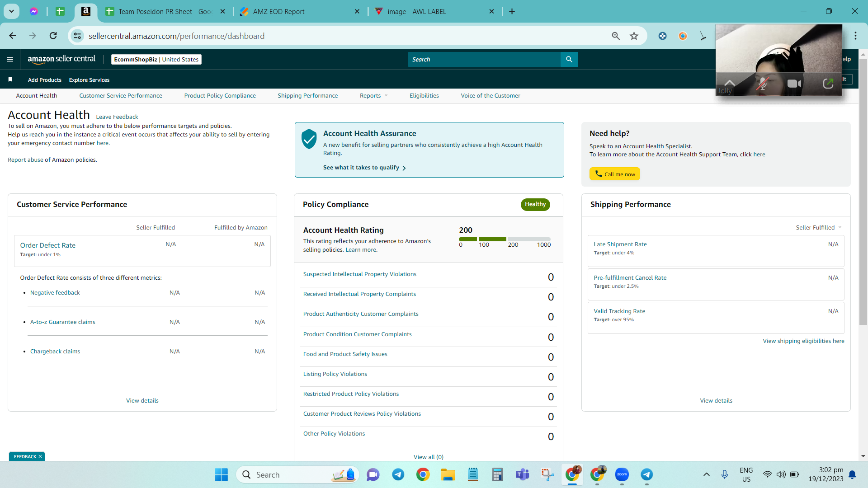This screenshot has height=488, width=868.
Task: Open the browser zoom magnifier icon
Action: coord(616,36)
